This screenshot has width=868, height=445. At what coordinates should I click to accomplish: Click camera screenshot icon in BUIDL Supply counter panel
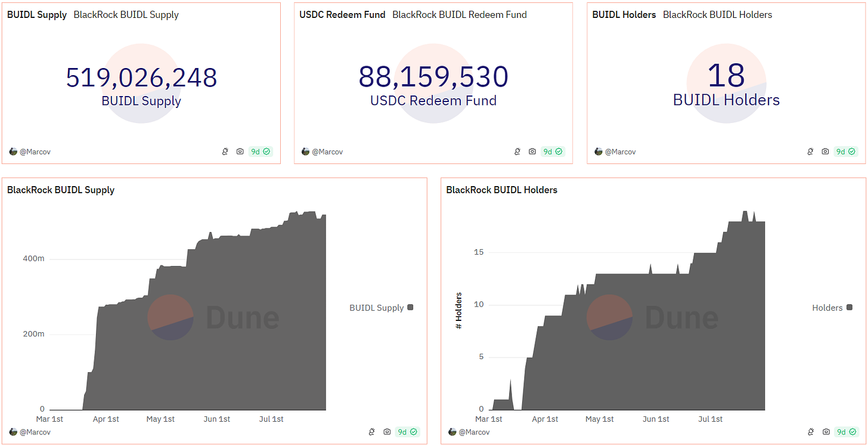coord(240,152)
